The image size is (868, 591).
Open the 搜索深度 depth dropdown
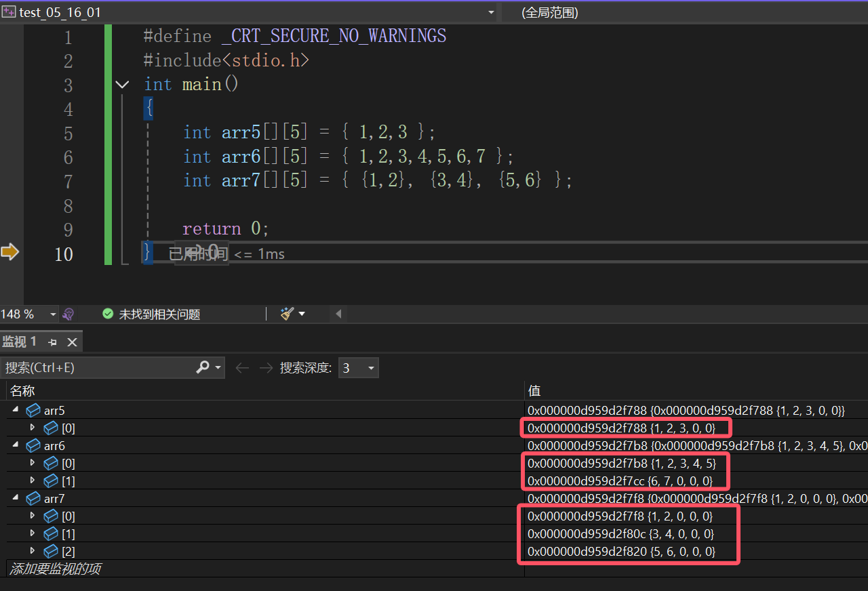coord(358,368)
